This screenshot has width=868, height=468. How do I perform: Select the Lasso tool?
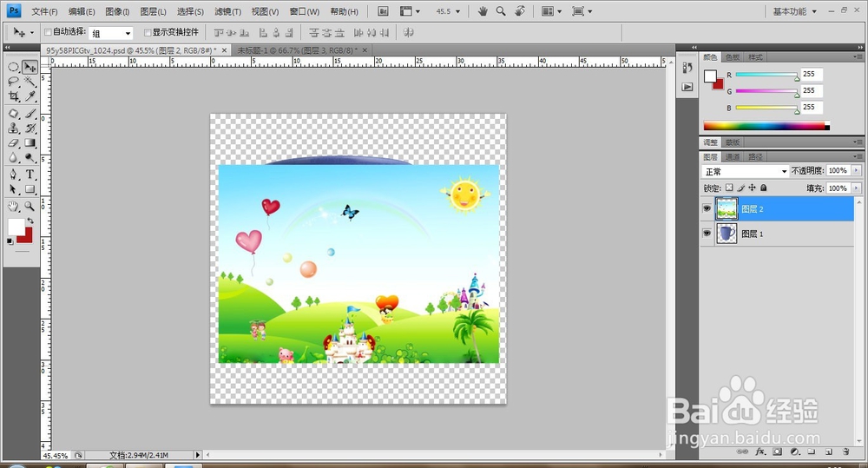(14, 82)
